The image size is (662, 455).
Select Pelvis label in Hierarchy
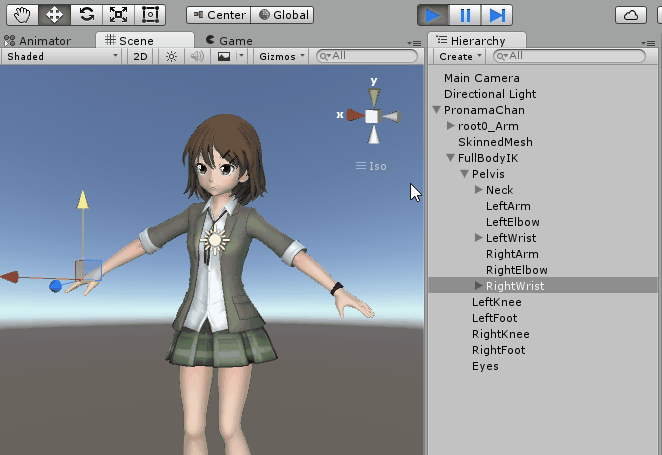pyautogui.click(x=488, y=174)
